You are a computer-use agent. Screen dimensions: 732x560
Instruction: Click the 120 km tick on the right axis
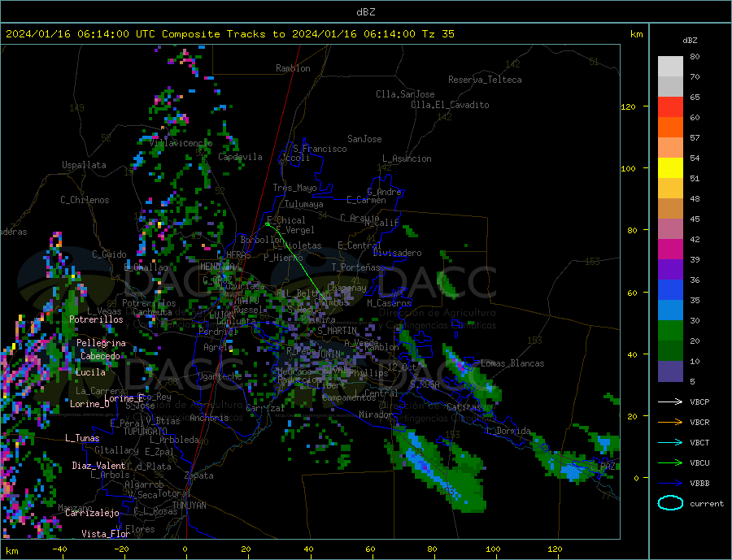(629, 106)
